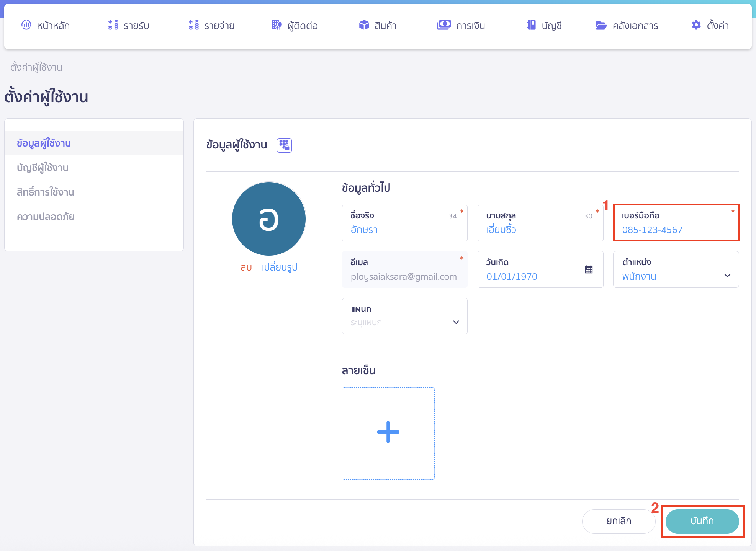756x551 pixels.
Task: Click the บันทึก save button
Action: coord(702,521)
